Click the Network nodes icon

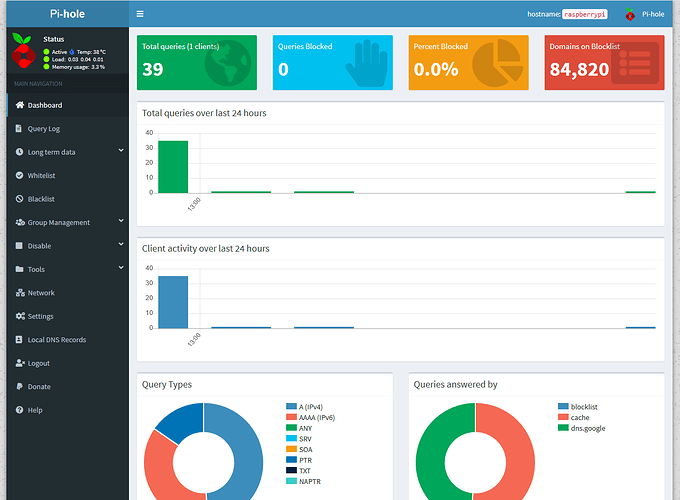(20, 293)
